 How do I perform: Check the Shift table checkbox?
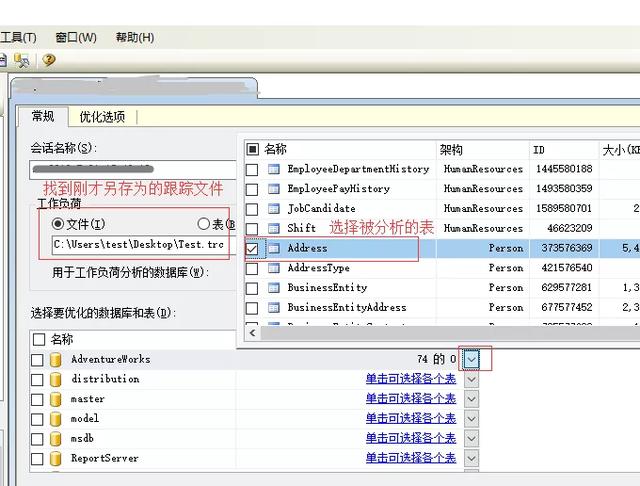tap(252, 229)
